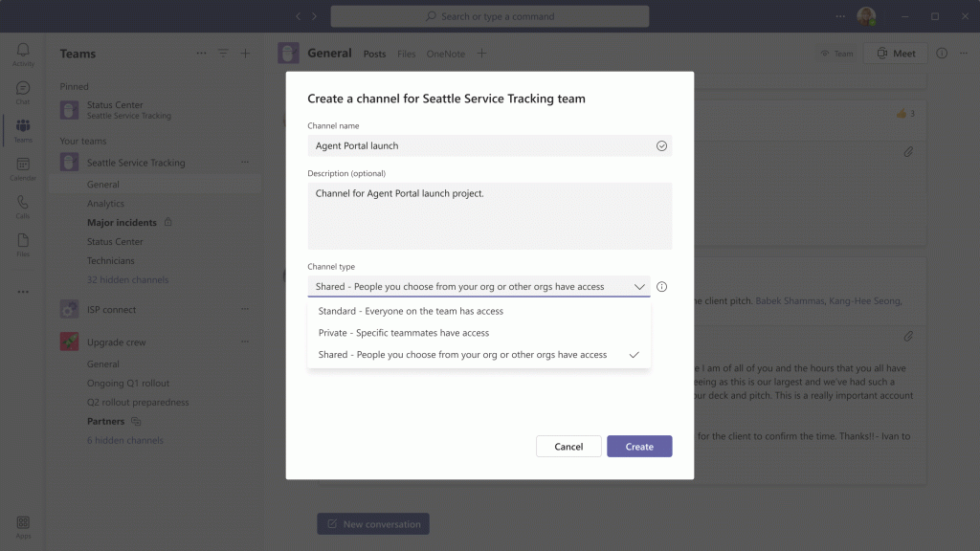Select the Chat icon in sidebar
Screen dimensions: 980x551
[23, 89]
